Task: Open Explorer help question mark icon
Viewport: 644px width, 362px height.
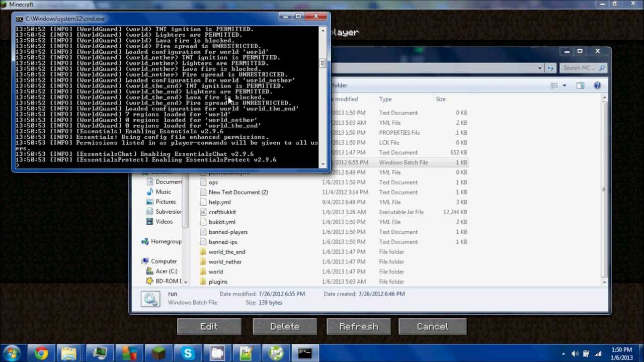Action: click(597, 85)
